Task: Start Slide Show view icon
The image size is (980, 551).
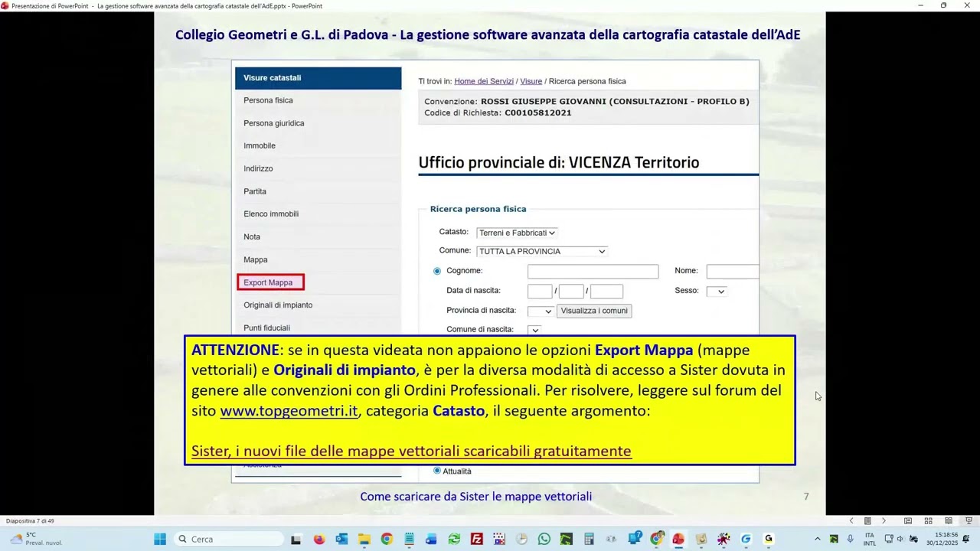Action: pyautogui.click(x=969, y=521)
